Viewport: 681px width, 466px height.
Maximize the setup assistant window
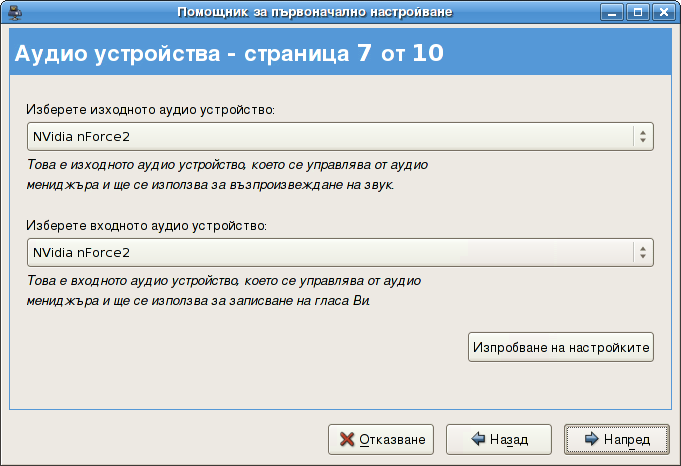click(x=638, y=12)
